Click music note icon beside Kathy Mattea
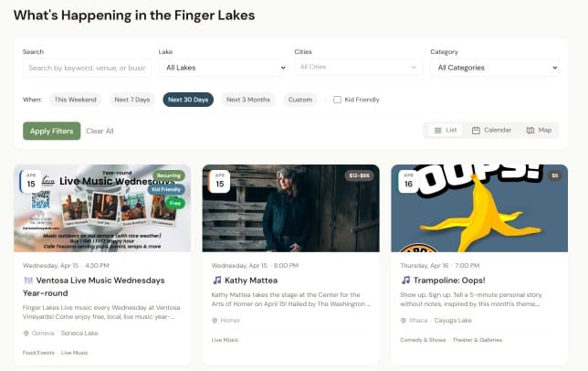 point(216,281)
